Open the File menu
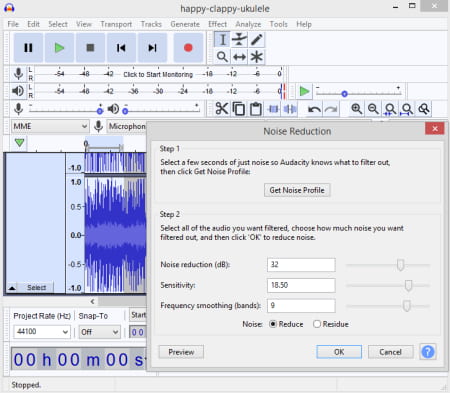 pyautogui.click(x=13, y=24)
